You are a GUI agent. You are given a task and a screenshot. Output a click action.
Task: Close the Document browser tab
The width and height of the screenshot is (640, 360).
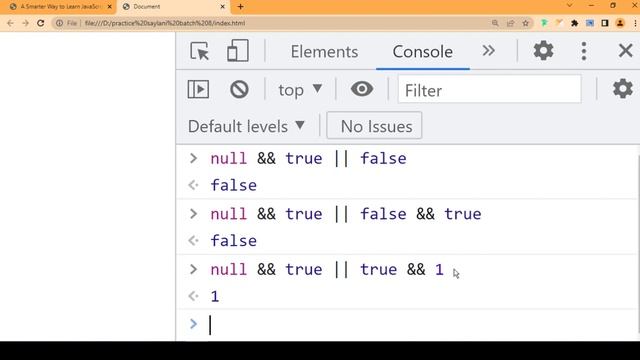pyautogui.click(x=222, y=7)
